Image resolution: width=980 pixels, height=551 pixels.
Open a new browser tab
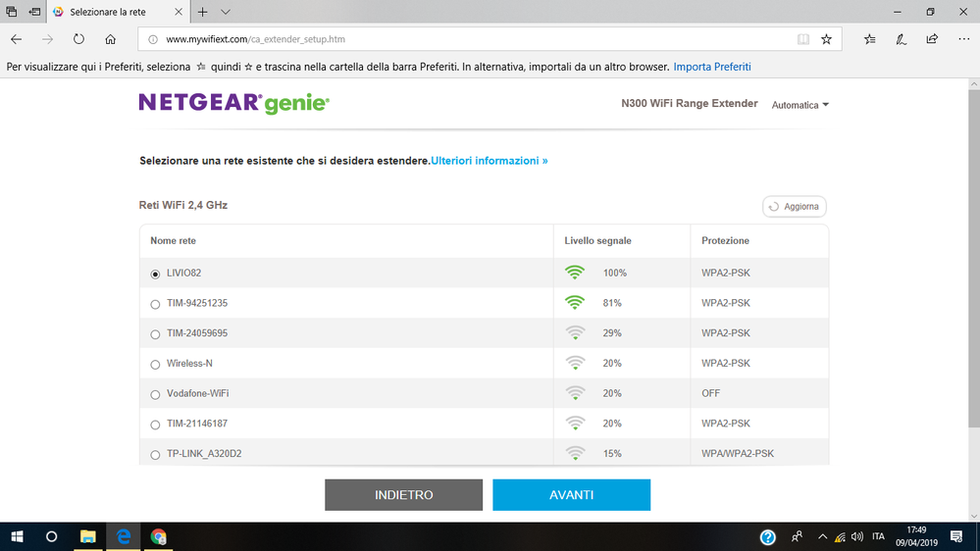click(x=202, y=12)
